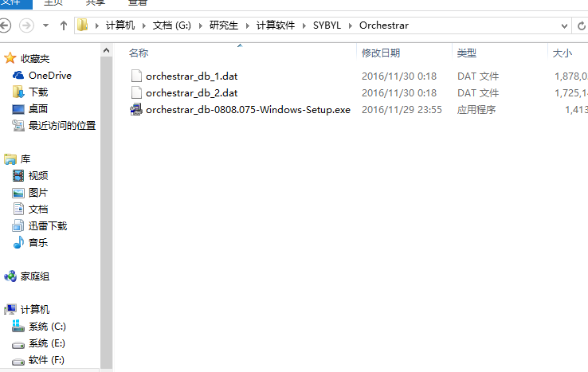Click the sidebar scroll up arrow

pyautogui.click(x=106, y=50)
